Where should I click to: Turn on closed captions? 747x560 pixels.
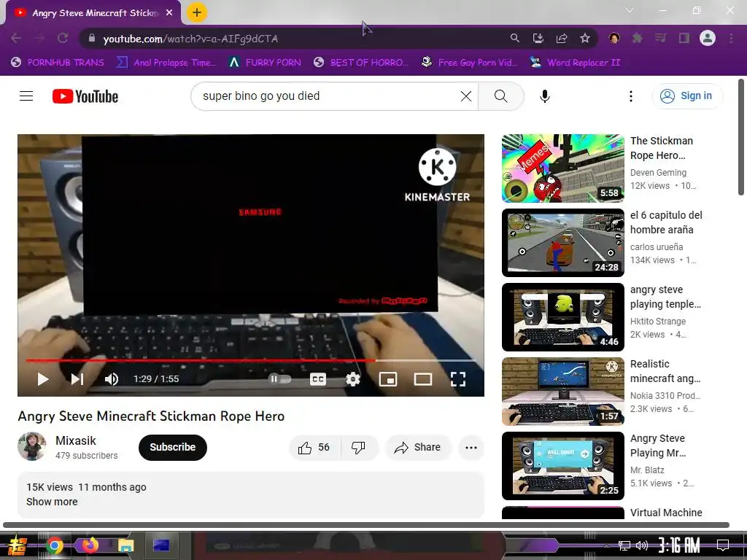318,379
